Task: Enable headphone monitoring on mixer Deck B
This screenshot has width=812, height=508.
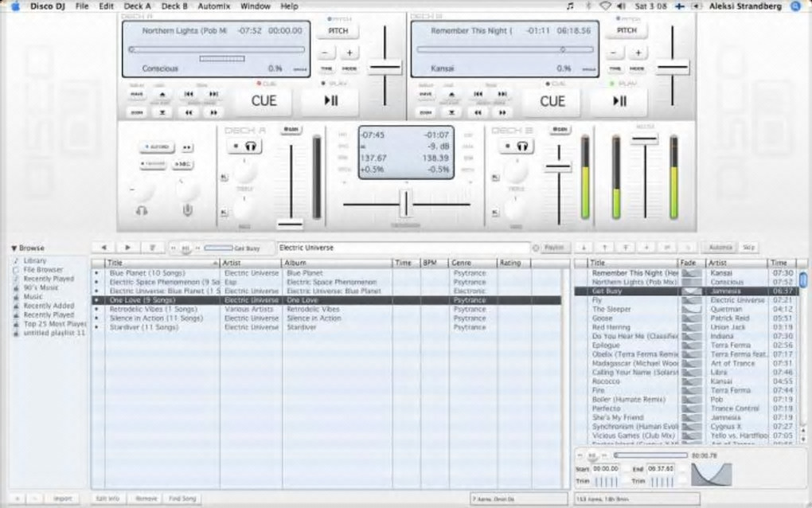Action: (x=517, y=147)
